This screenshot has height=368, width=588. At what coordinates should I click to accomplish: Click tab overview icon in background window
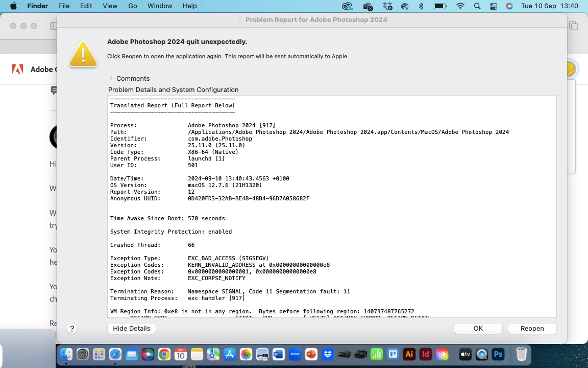pyautogui.click(x=573, y=26)
